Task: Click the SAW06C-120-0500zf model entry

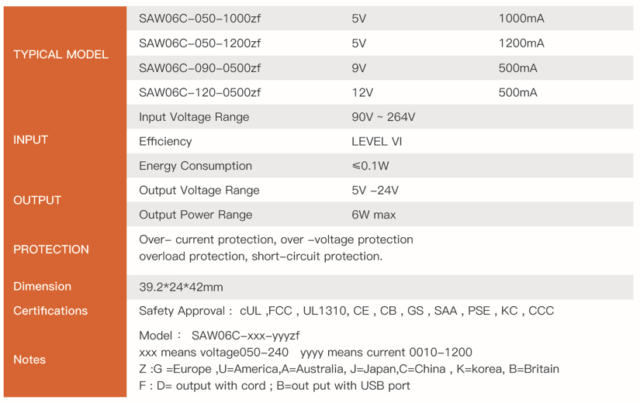Action: 200,93
